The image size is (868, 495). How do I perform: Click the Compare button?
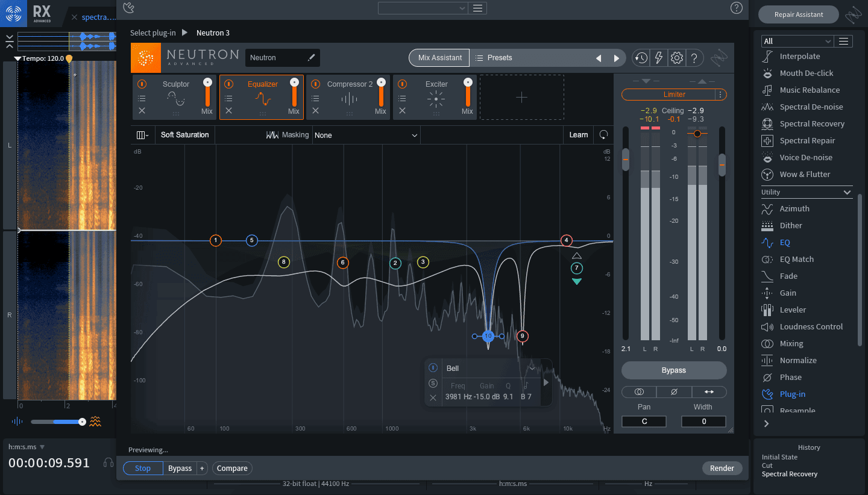232,468
